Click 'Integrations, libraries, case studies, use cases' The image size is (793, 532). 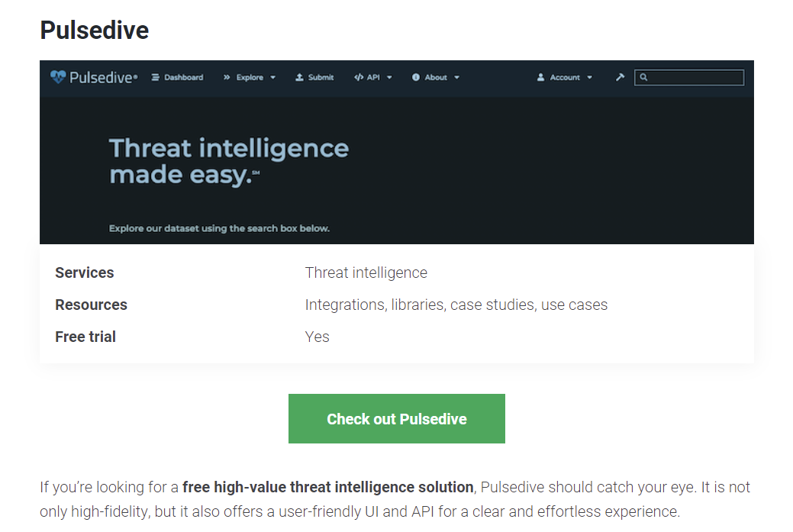456,305
